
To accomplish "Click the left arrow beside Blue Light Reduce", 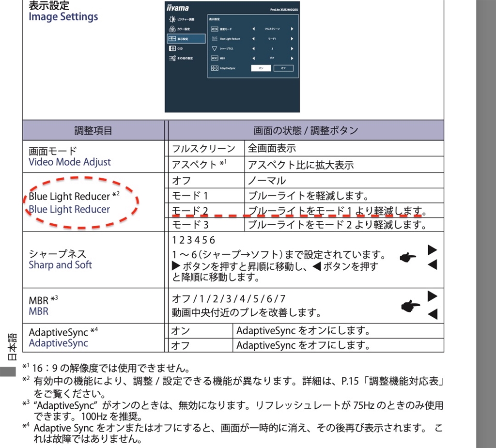I will coord(254,38).
